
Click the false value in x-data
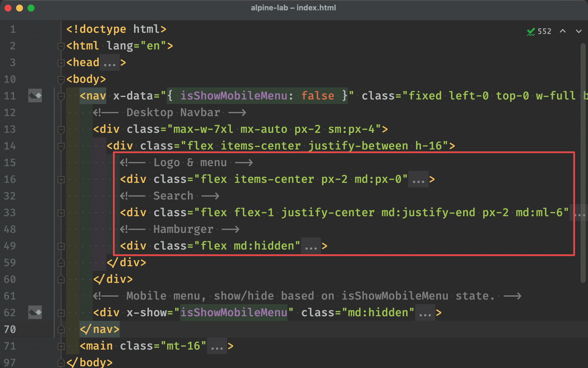tap(318, 95)
